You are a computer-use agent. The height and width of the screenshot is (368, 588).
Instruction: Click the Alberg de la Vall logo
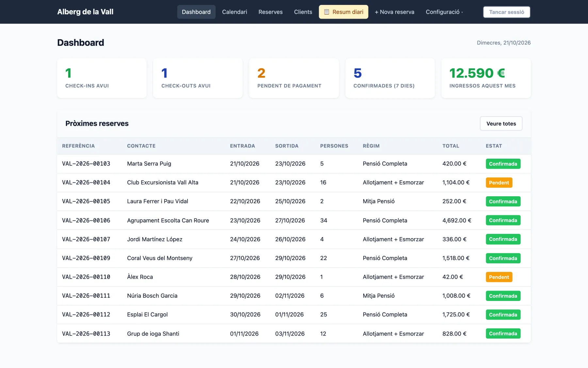point(85,12)
